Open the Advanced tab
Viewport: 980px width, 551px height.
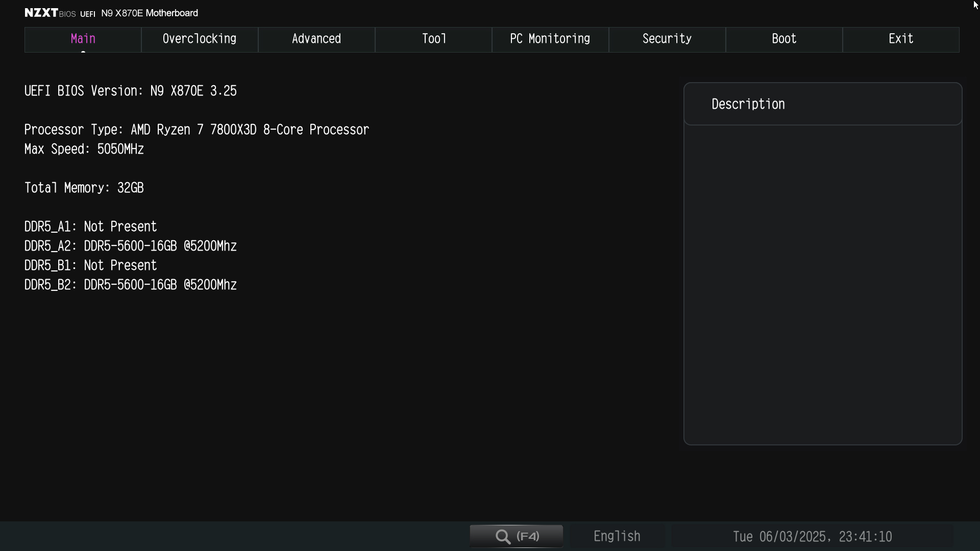coord(316,39)
